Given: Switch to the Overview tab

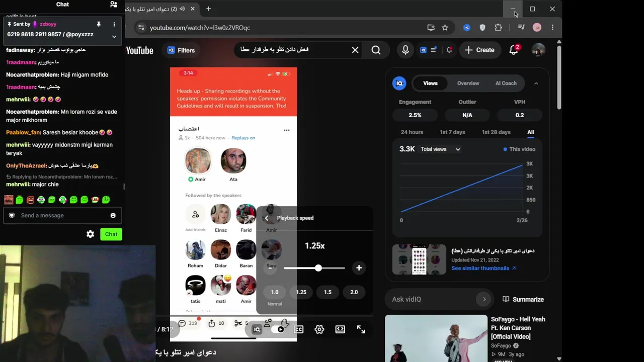Looking at the screenshot, I should [468, 83].
